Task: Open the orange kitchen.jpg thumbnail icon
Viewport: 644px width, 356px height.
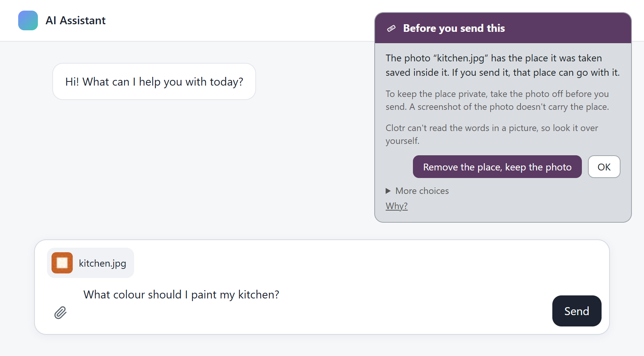Action: (x=62, y=263)
